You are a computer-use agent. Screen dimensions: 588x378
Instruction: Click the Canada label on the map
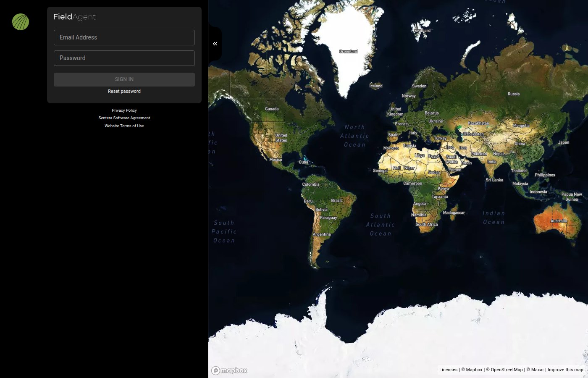[272, 109]
